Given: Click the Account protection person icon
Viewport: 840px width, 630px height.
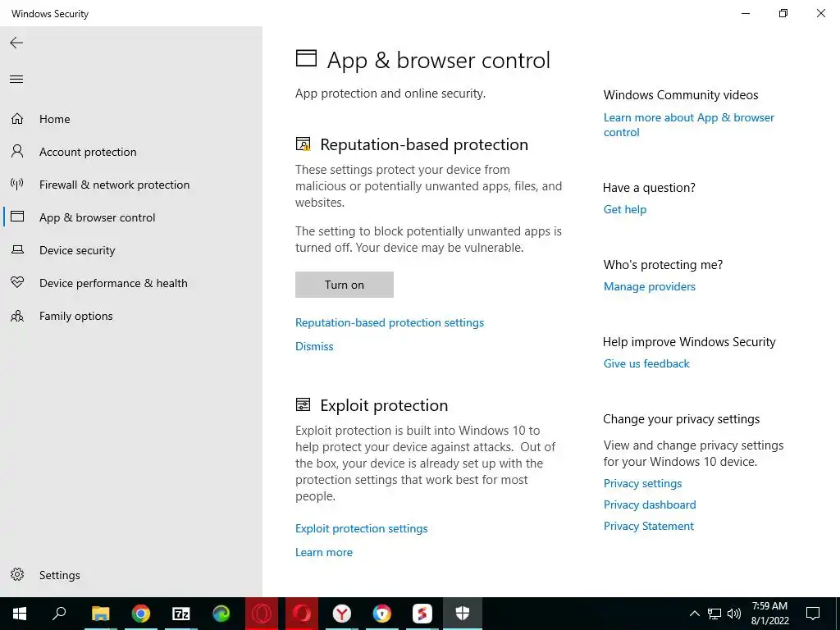Looking at the screenshot, I should 17,151.
